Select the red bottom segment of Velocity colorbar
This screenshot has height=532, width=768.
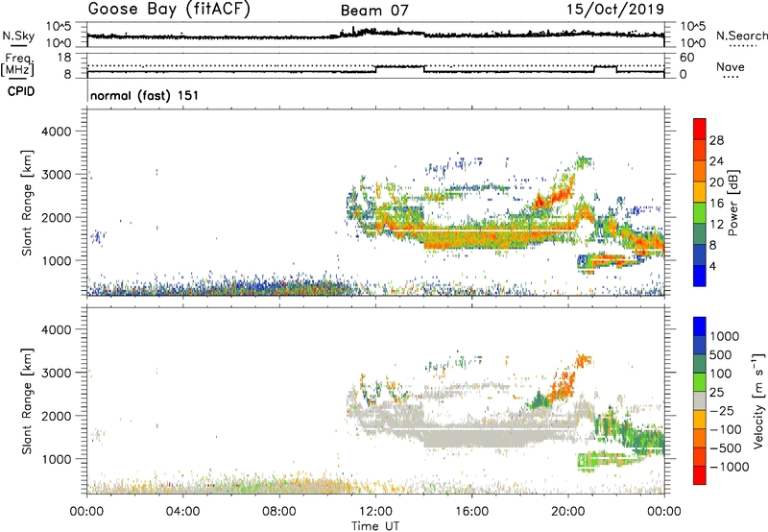pos(700,475)
